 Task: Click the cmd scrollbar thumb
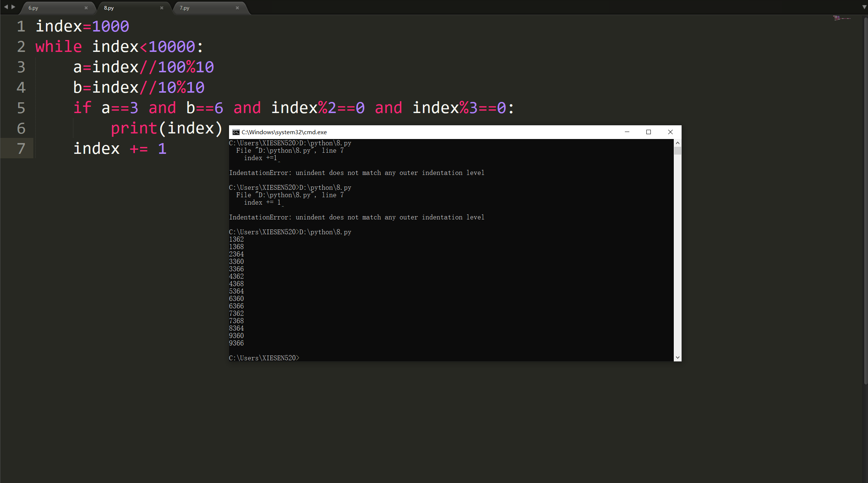677,150
